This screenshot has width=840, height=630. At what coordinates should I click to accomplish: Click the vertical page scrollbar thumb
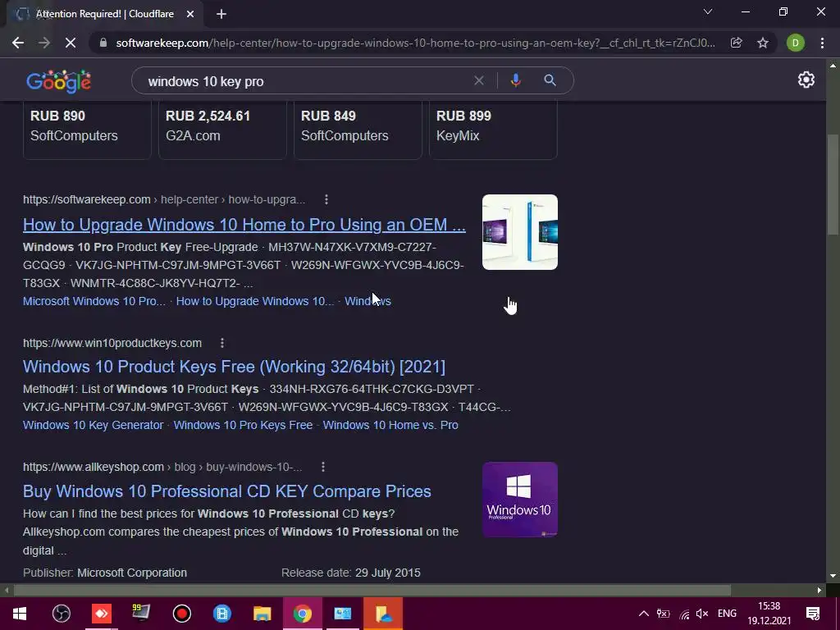coord(833,185)
